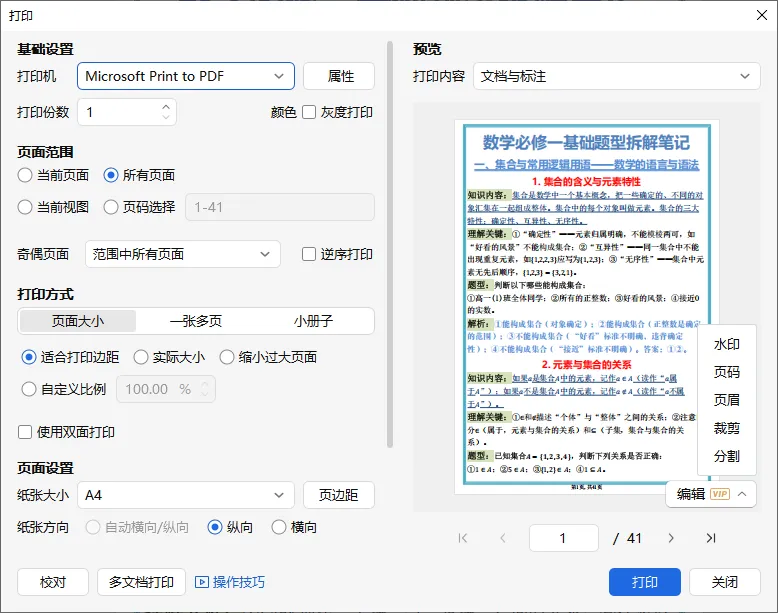Go to next preview page

[x=671, y=538]
